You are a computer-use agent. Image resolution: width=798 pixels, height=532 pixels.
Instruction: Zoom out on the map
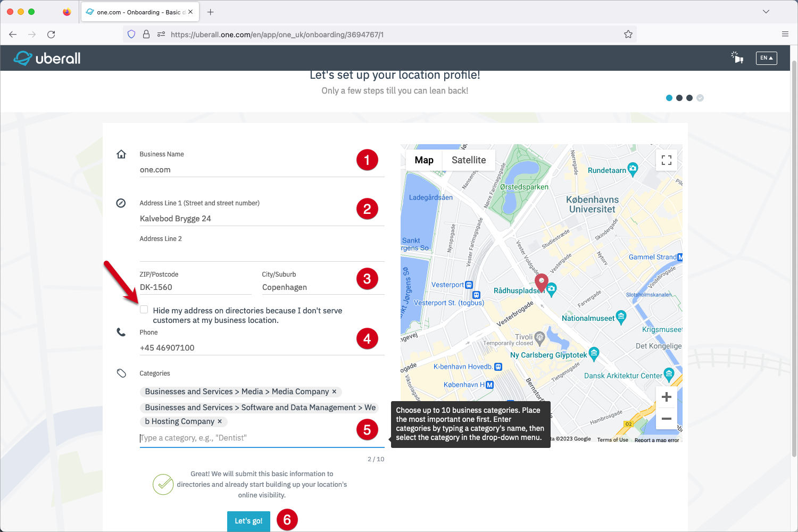(666, 419)
